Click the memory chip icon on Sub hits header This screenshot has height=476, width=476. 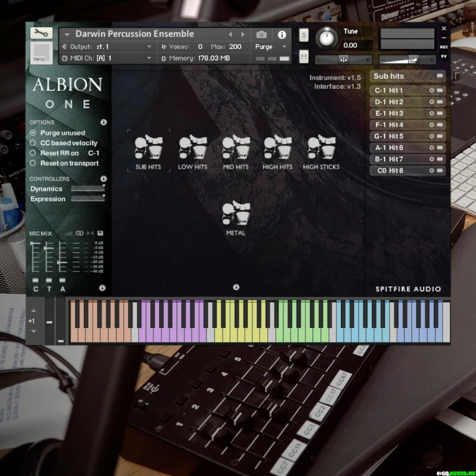440,76
